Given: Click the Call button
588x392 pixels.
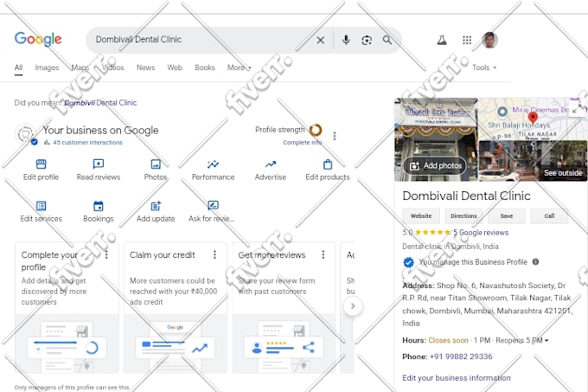Looking at the screenshot, I should coord(549,216).
